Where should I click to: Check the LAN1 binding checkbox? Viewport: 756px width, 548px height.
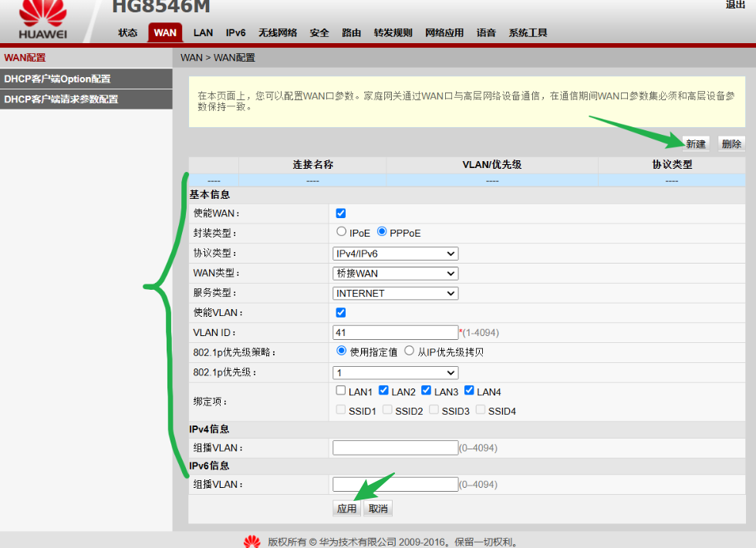341,391
